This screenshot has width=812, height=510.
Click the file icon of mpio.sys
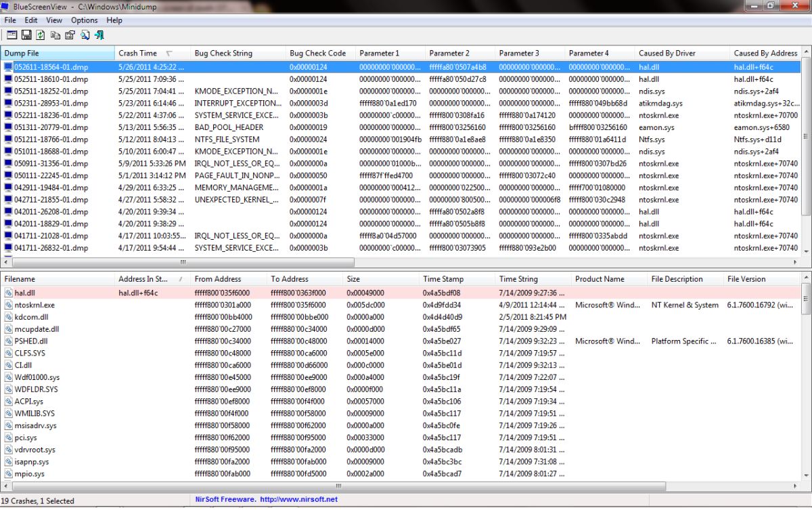click(x=8, y=474)
